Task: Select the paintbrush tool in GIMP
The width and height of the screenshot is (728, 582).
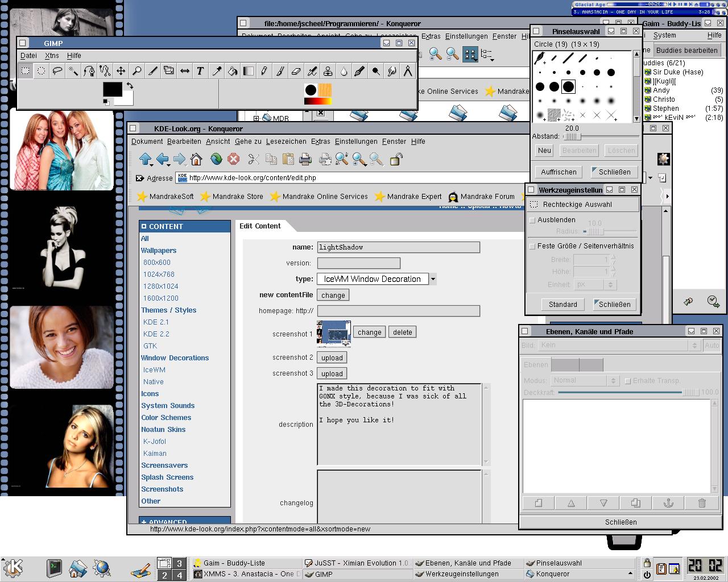Action: (x=280, y=71)
